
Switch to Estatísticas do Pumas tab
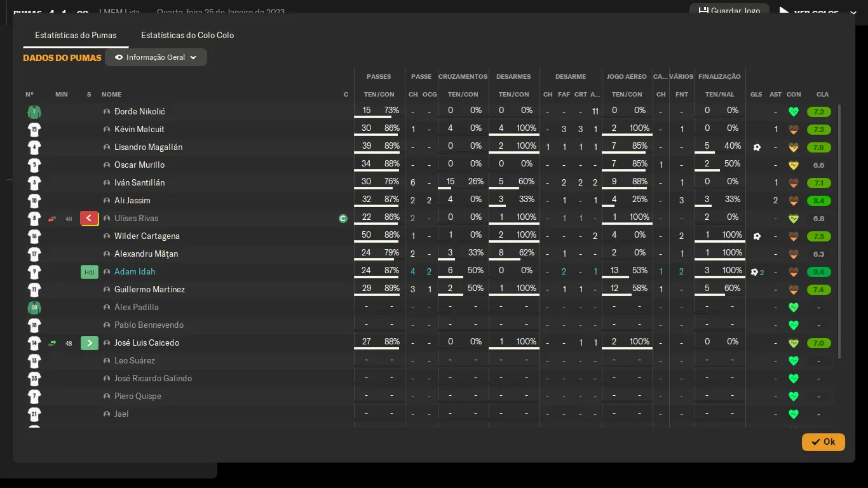(x=76, y=35)
